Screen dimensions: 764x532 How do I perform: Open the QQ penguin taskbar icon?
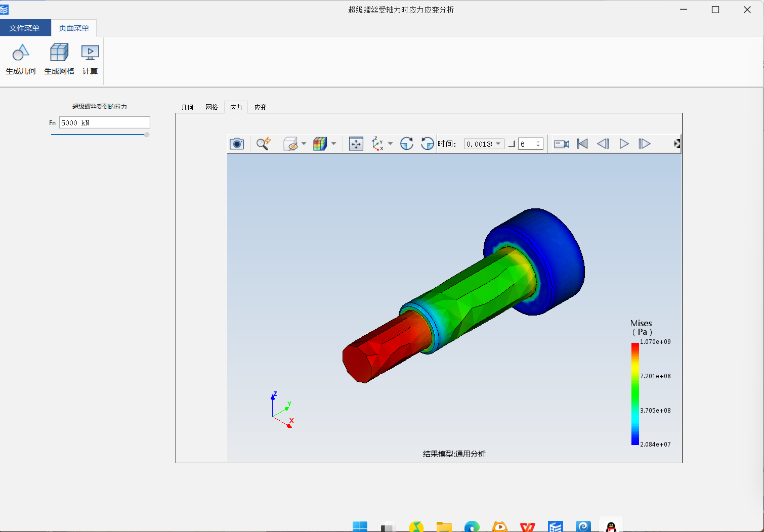coord(611,526)
